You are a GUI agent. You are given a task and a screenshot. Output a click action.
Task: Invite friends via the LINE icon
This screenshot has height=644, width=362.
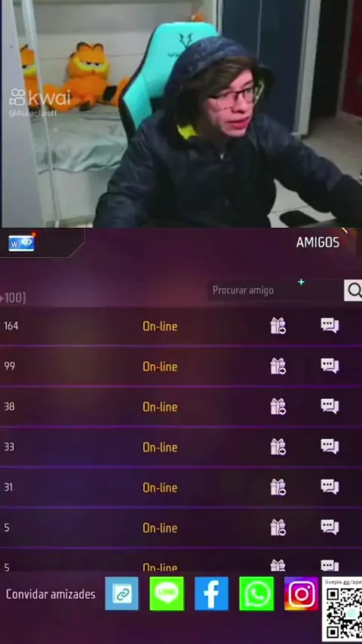(167, 593)
